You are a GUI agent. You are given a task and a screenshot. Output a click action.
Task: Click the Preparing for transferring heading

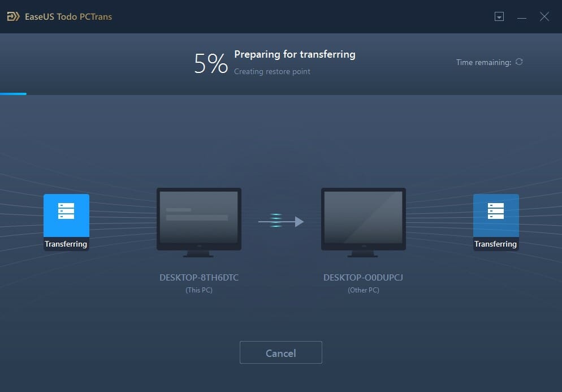click(295, 54)
